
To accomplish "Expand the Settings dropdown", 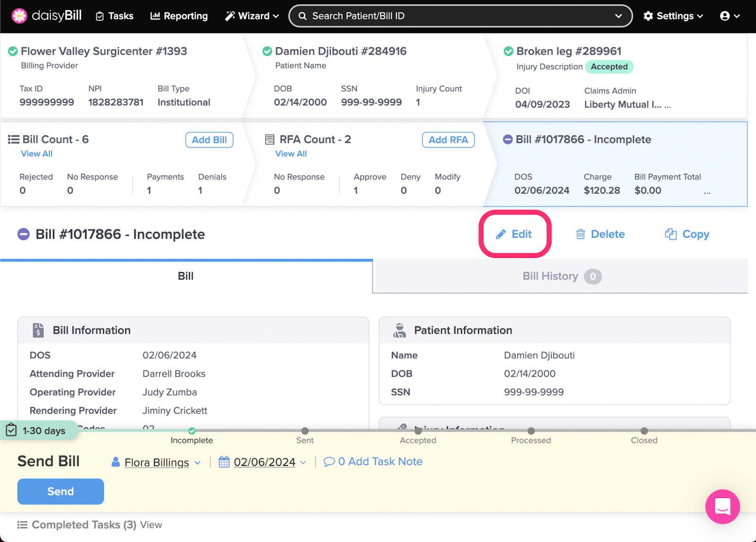I will tap(673, 16).
